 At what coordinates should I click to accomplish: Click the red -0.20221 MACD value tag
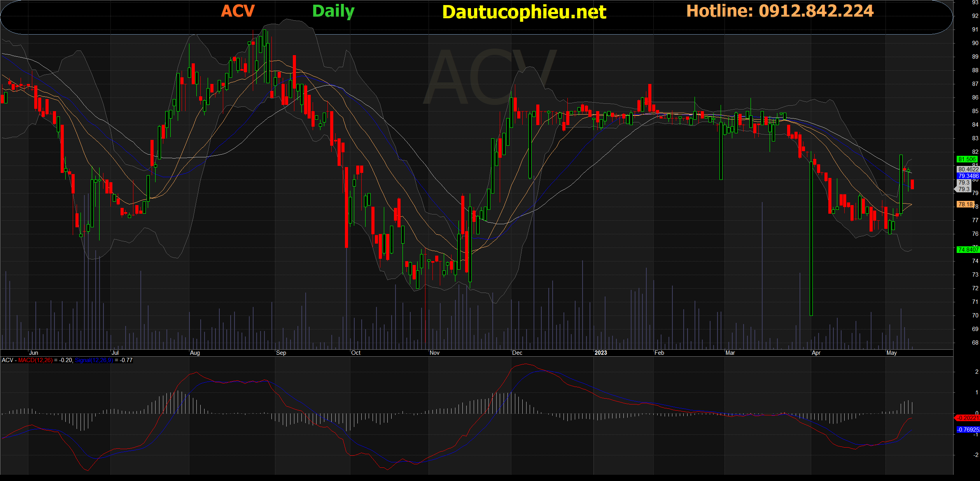click(x=968, y=418)
